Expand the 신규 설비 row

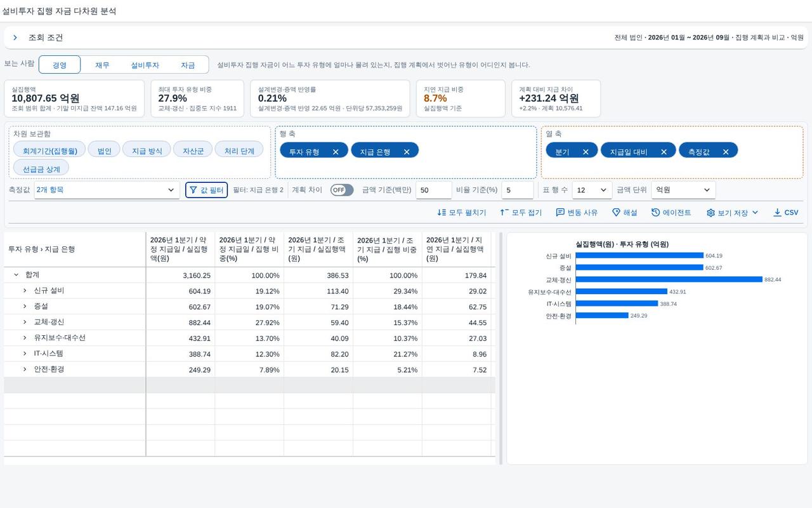(25, 291)
